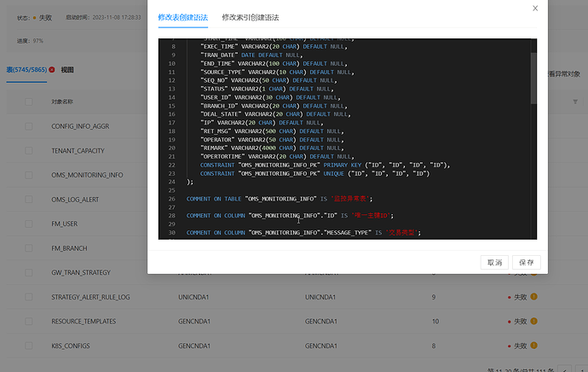
Task: Check the GW_TRAN_STRATEGY row checkbox
Action: [28, 272]
